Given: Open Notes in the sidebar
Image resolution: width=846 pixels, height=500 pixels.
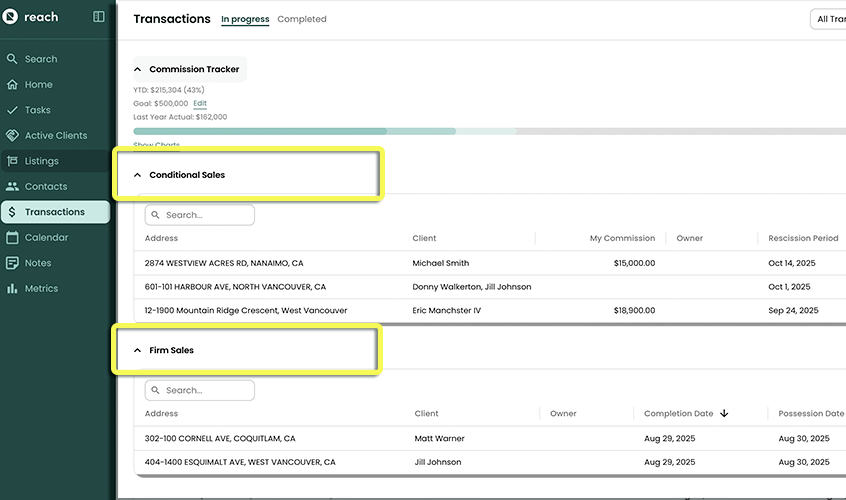Looking at the screenshot, I should [x=38, y=263].
